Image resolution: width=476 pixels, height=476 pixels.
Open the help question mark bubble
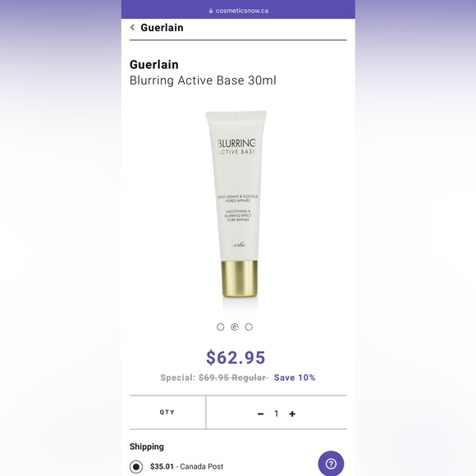tap(331, 464)
